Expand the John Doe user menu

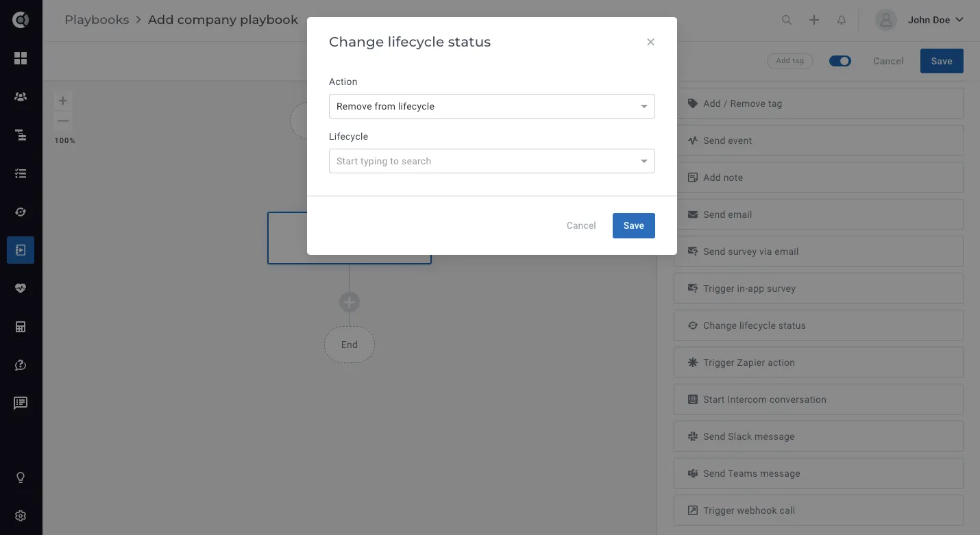point(920,20)
